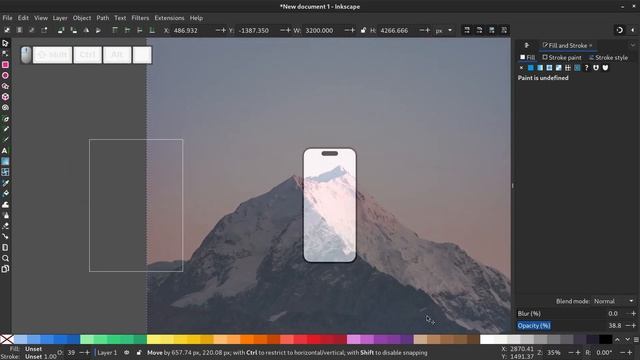Toggle Layer 1 visibility eye

click(x=127, y=353)
